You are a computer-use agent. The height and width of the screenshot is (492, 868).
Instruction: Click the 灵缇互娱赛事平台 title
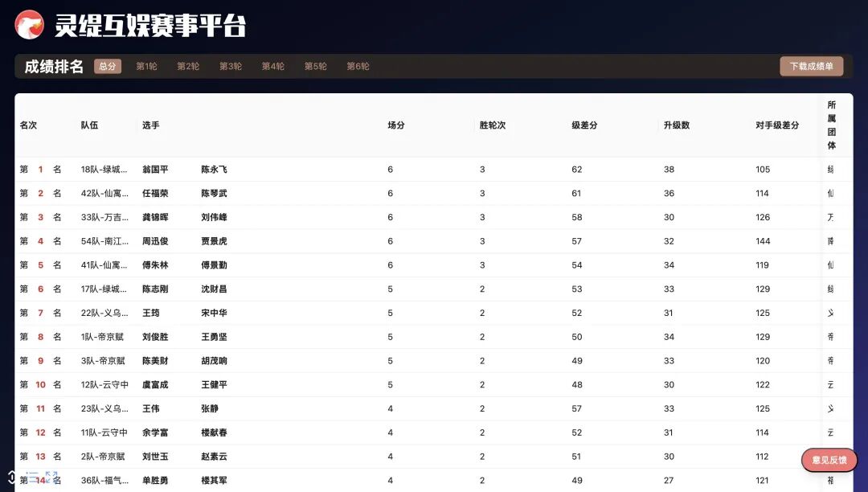(x=150, y=26)
